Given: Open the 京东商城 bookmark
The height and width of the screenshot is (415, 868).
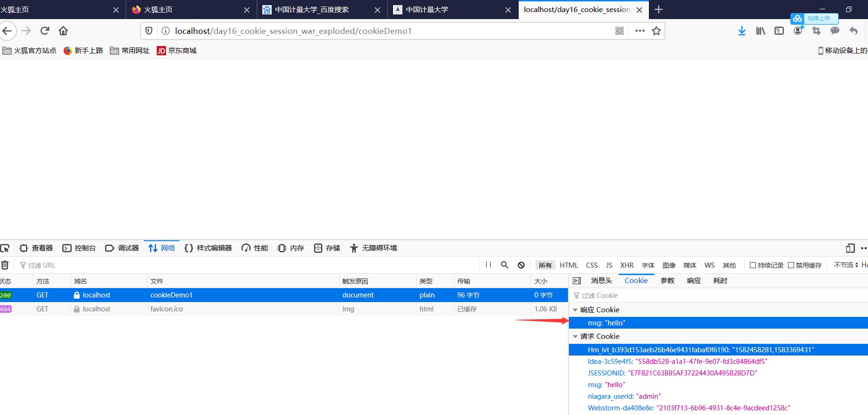Looking at the screenshot, I should pos(177,51).
